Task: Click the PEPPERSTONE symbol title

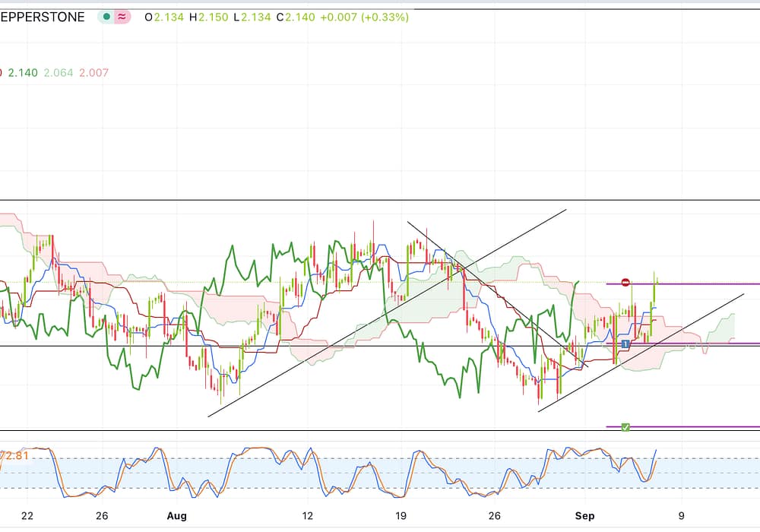Action: point(44,17)
